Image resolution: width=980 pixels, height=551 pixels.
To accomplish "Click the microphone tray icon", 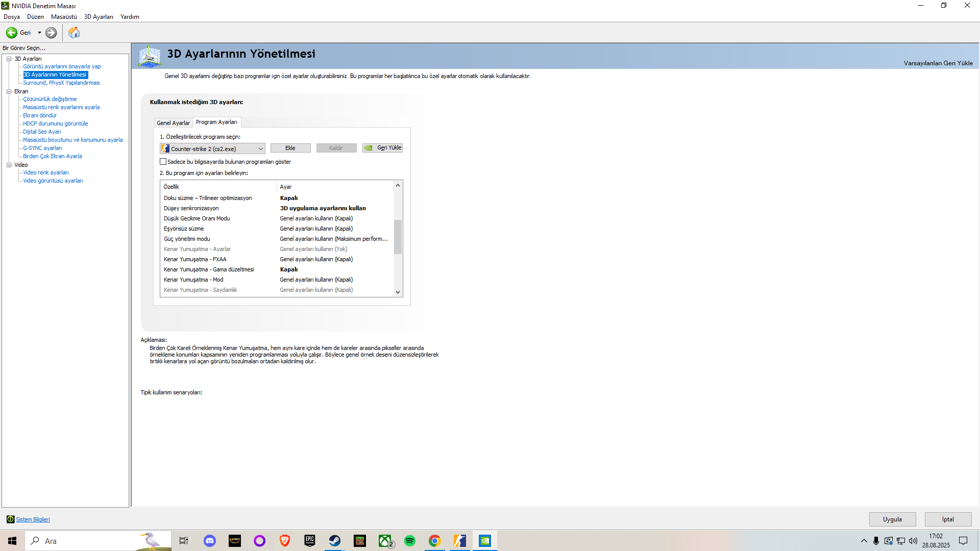I will (x=876, y=541).
